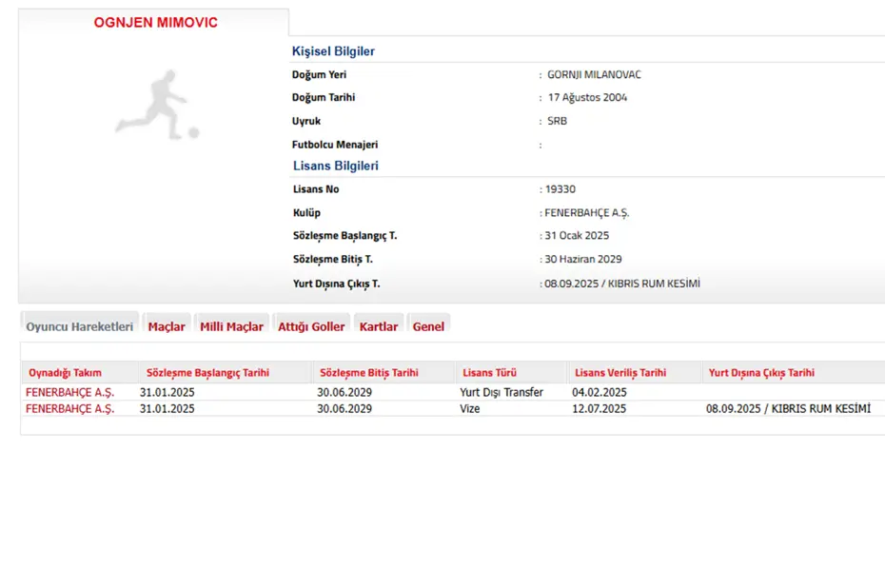Image resolution: width=885 pixels, height=588 pixels.
Task: Click the nationality value SRB
Action: [x=557, y=121]
